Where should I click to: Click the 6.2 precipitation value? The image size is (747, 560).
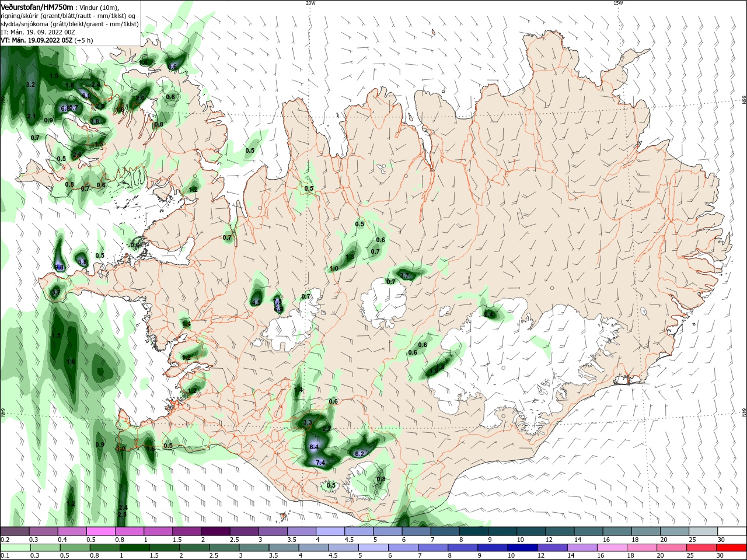coord(359,454)
